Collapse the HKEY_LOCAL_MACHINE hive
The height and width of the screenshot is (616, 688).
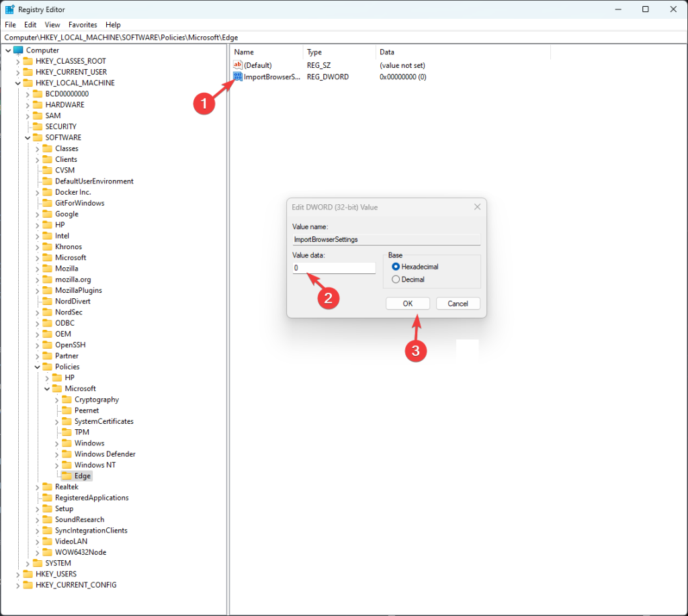(17, 83)
